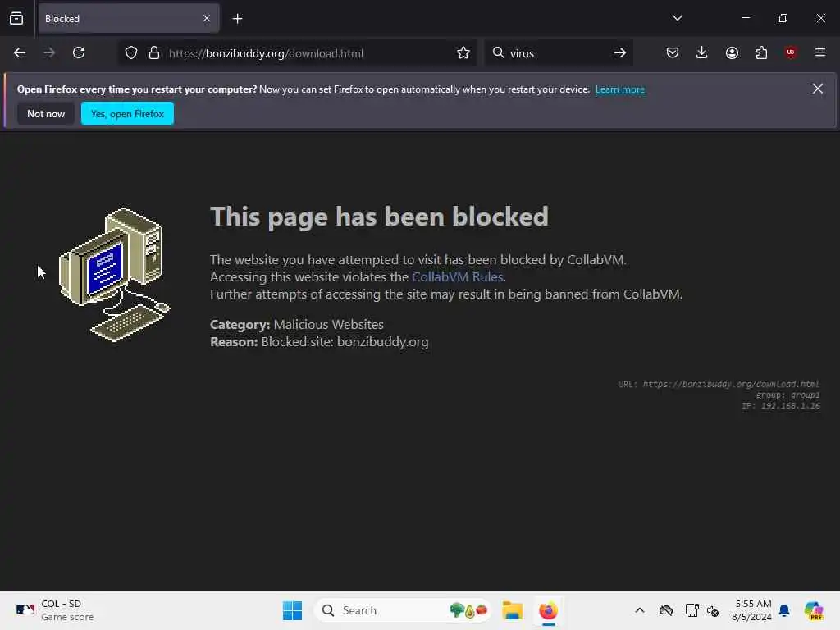This screenshot has height=630, width=840.
Task: Open the Extensions panel
Action: pos(761,52)
